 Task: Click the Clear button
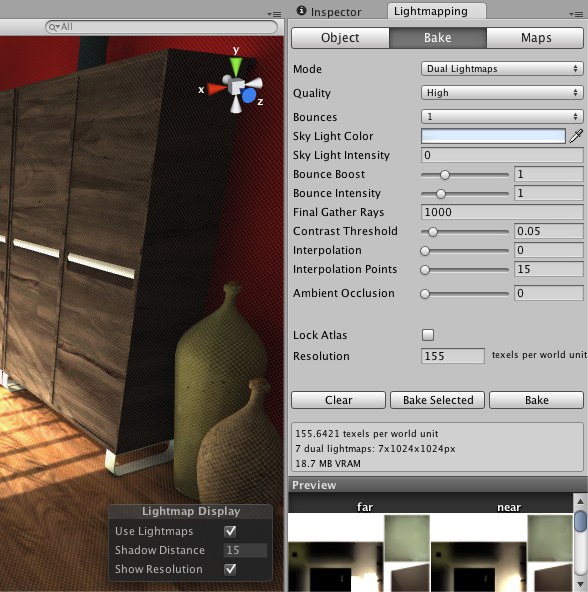pos(338,400)
